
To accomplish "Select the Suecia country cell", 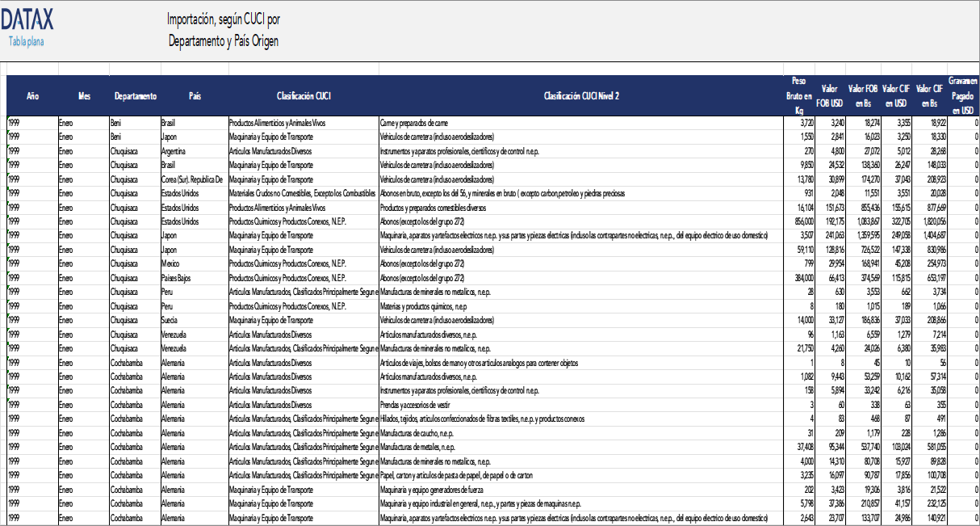I will (x=171, y=320).
